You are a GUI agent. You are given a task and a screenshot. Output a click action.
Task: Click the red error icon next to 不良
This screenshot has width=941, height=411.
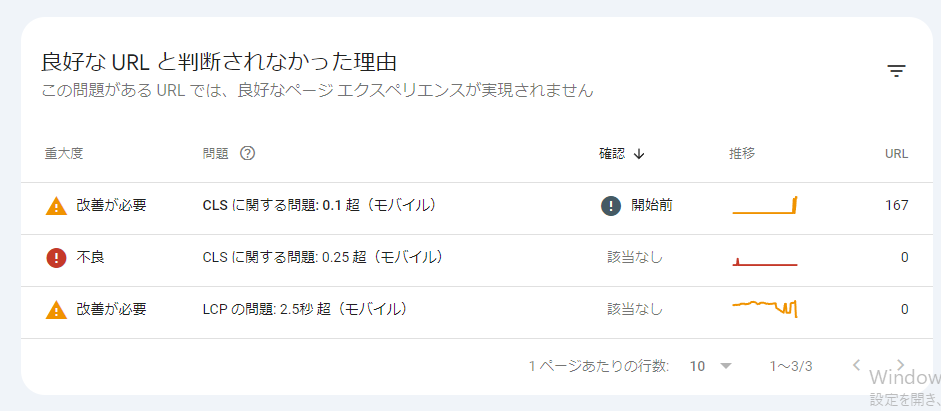coord(56,258)
